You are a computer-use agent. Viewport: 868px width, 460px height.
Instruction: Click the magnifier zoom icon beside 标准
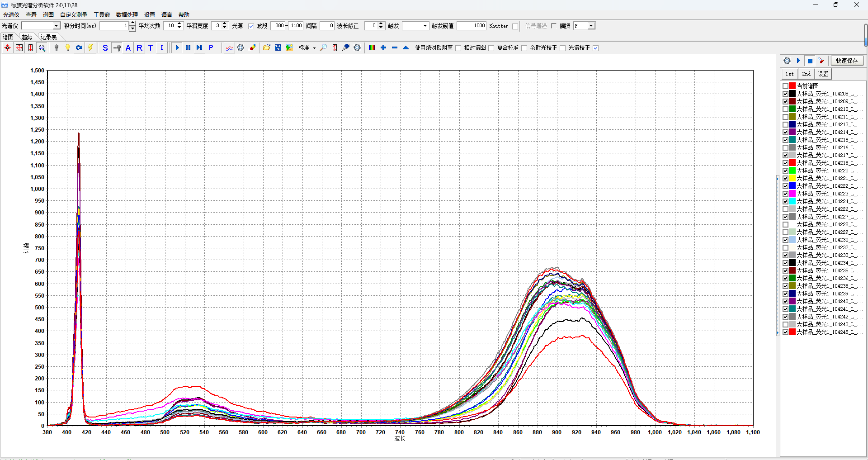(324, 48)
